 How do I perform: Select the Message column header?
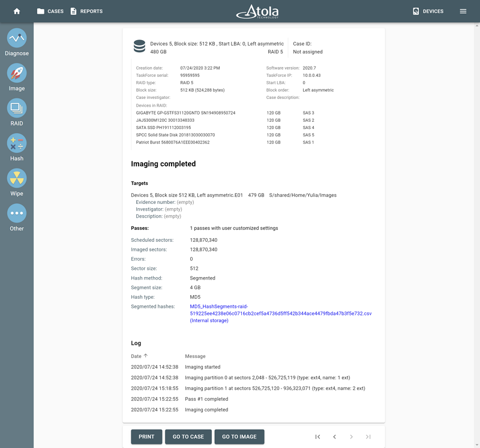click(196, 356)
